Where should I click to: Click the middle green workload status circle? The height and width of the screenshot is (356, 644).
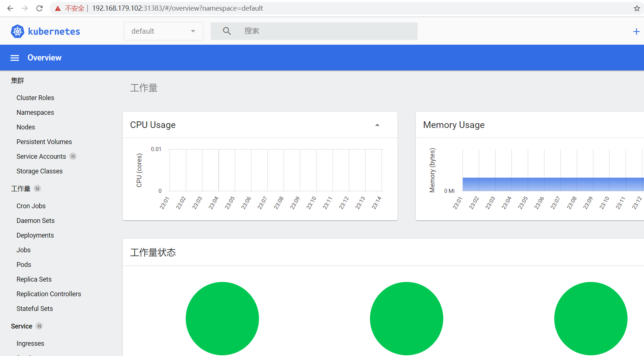(407, 318)
